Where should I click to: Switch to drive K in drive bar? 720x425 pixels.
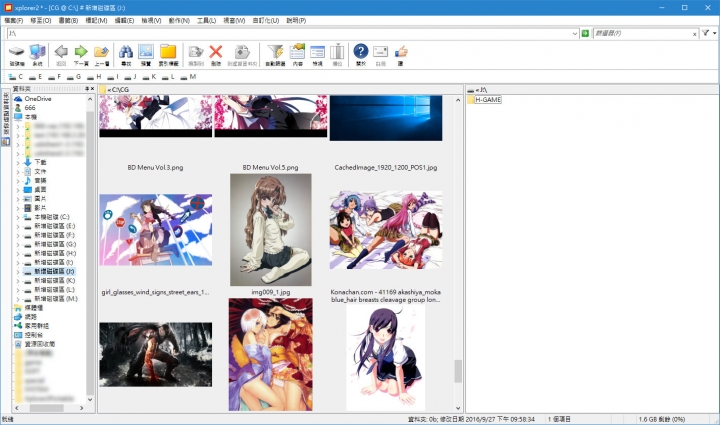click(x=149, y=77)
